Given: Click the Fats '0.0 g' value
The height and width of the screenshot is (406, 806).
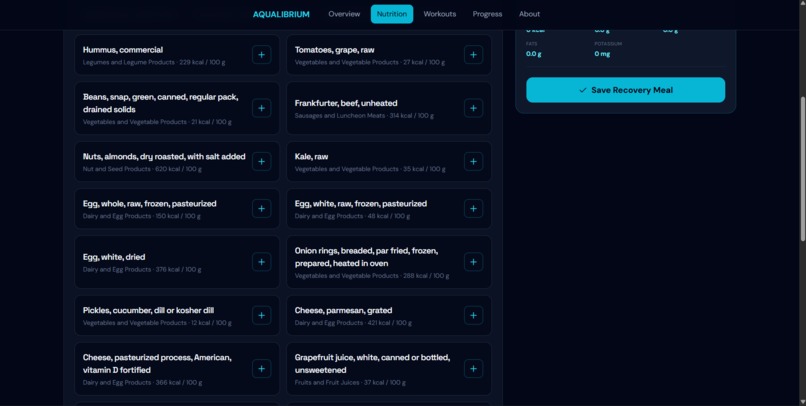Looking at the screenshot, I should click(534, 53).
